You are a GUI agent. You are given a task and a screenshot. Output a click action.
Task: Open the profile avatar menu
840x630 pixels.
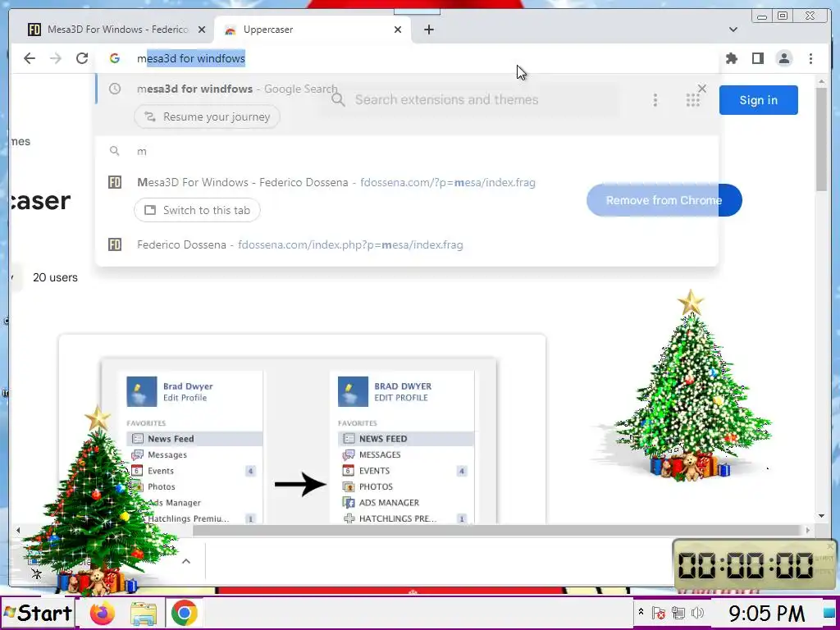pos(784,58)
